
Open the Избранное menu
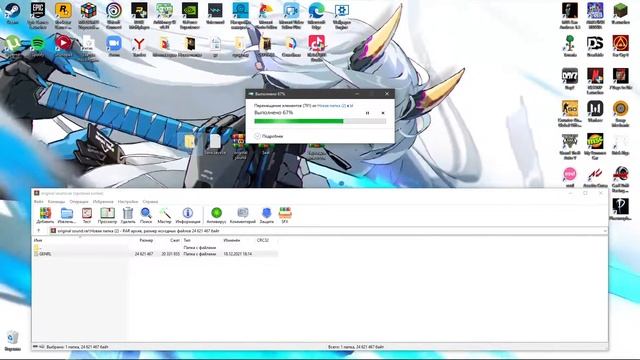click(x=103, y=202)
